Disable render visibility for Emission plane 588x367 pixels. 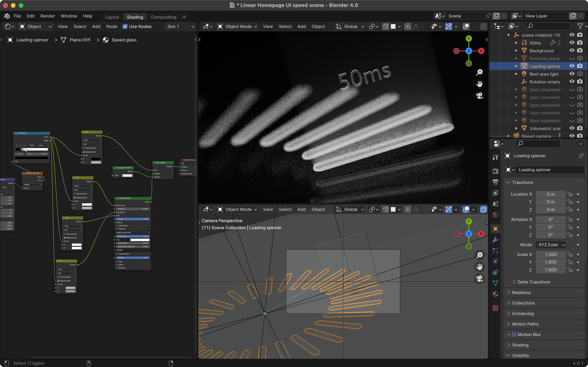(x=580, y=58)
